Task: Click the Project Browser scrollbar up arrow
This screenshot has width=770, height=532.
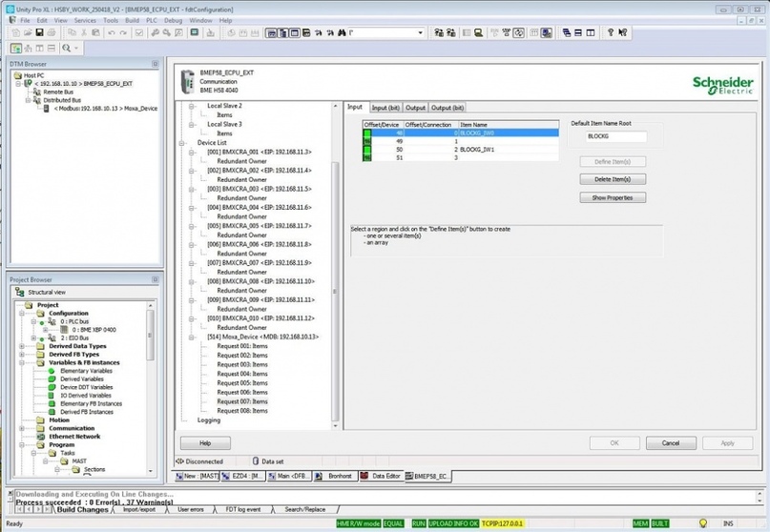Action: click(150, 305)
